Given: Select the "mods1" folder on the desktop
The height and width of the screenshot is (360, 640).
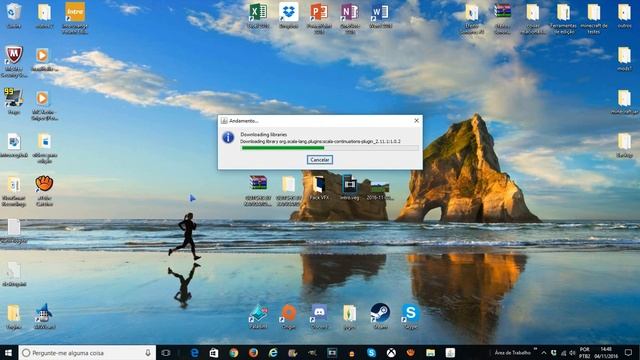Looking at the screenshot, I should click(x=624, y=59).
